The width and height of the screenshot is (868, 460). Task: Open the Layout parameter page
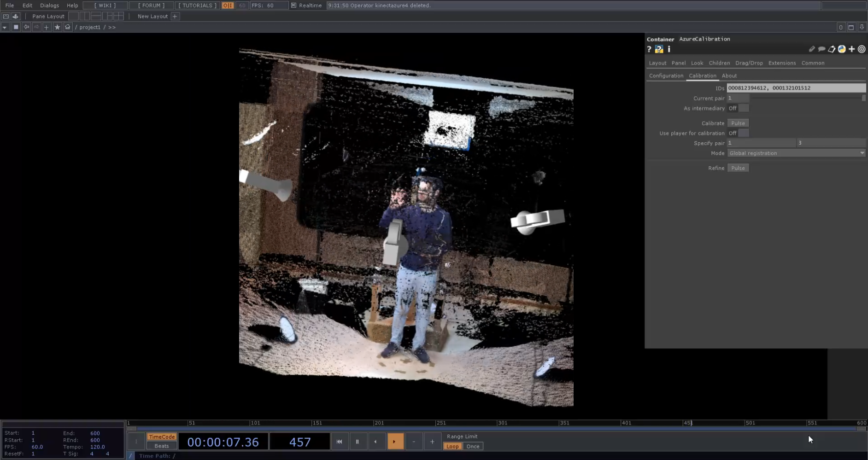click(657, 63)
